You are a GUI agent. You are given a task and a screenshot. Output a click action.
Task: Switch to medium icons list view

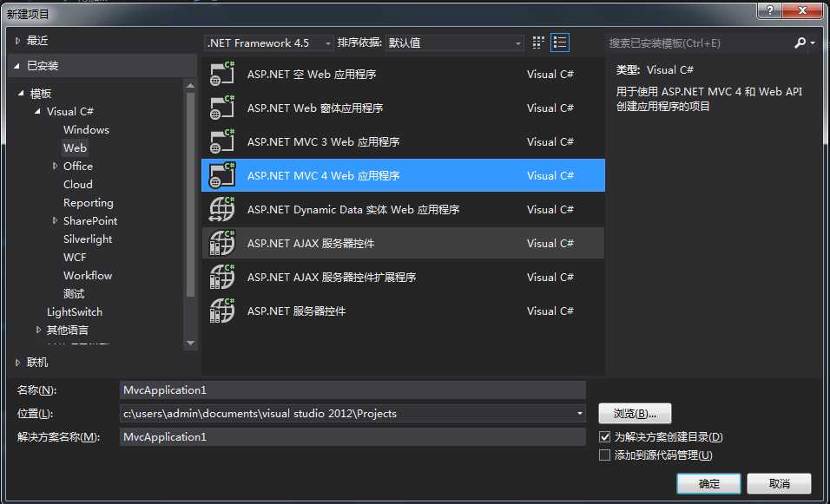[559, 43]
